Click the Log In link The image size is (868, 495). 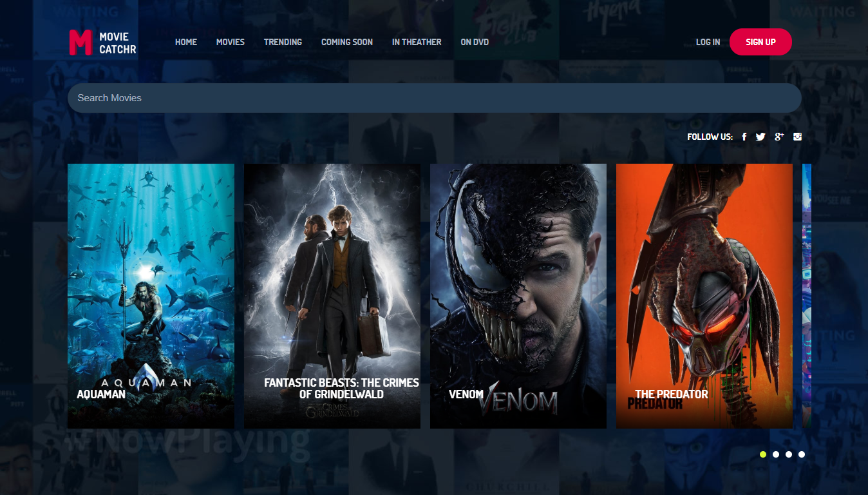(x=708, y=42)
